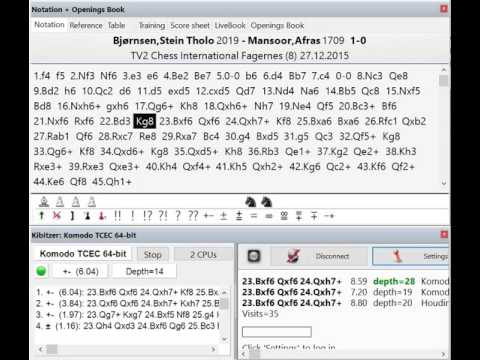
Task: Switch to the Notation tab
Action: pos(49,25)
